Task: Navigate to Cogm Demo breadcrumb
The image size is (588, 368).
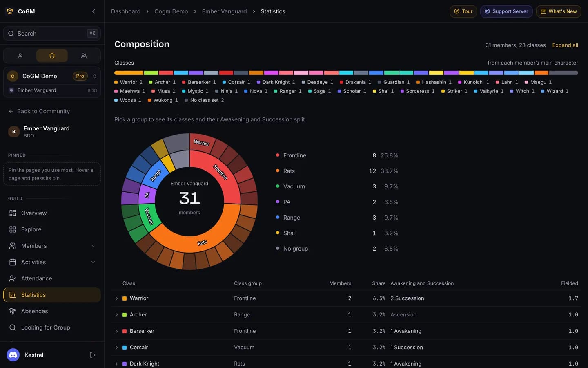Action: (x=171, y=11)
